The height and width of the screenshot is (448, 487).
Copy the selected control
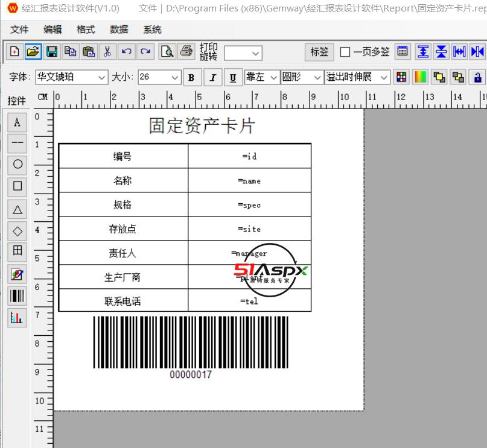point(71,51)
